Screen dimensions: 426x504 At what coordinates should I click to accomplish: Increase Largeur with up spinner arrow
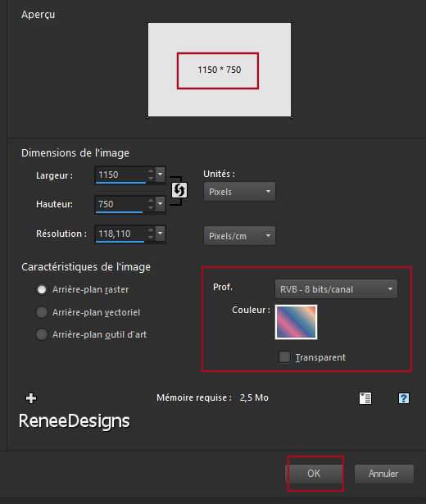pyautogui.click(x=151, y=170)
